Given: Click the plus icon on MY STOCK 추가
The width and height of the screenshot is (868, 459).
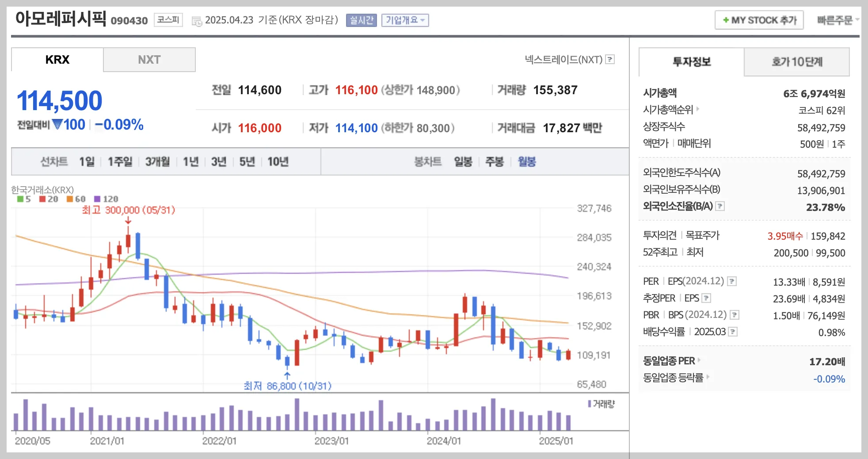Looking at the screenshot, I should coord(726,20).
